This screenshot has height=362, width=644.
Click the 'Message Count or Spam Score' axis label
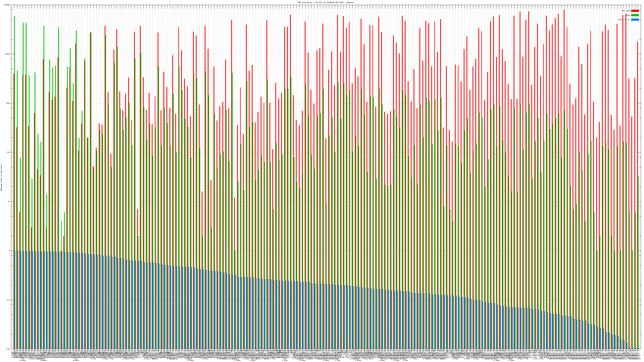[x=1, y=177]
